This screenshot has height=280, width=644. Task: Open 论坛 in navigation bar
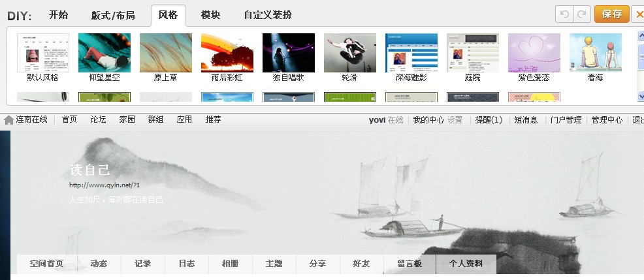coord(98,119)
